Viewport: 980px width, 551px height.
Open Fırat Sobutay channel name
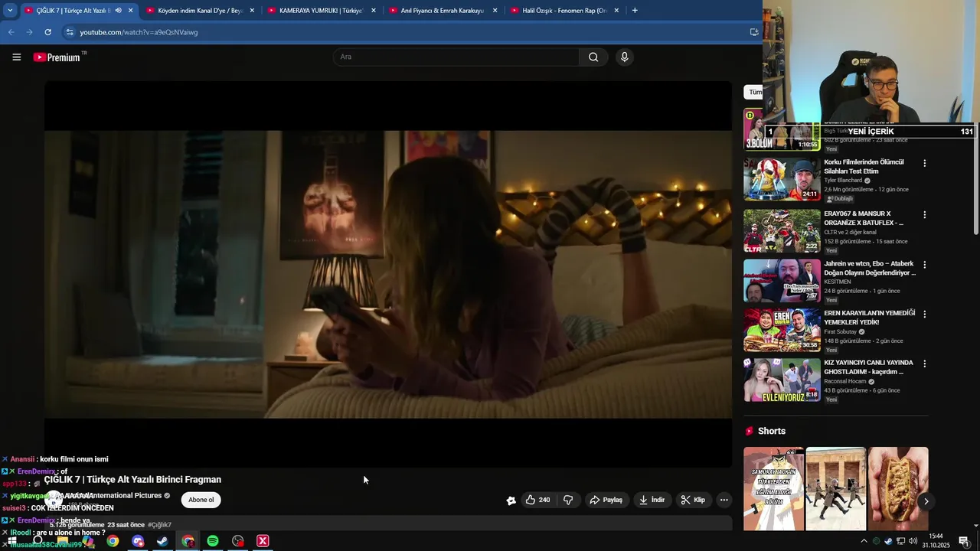841,332
